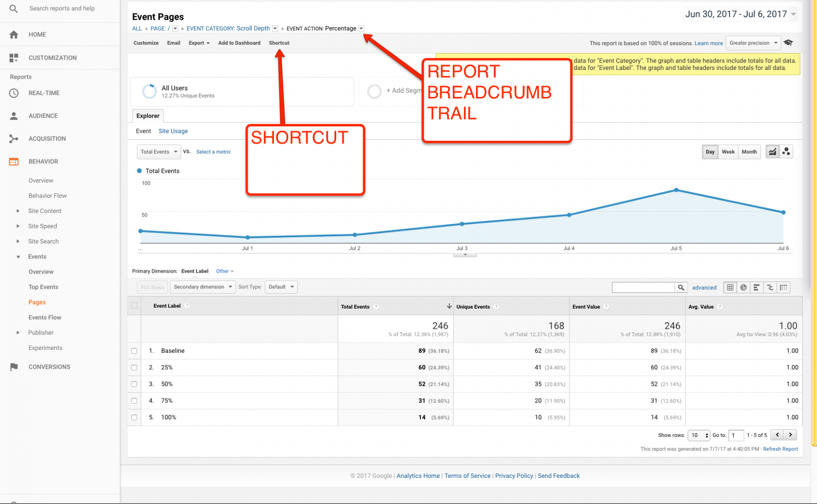Click table search magnifier button
Viewport: 817px width, 504px height.
click(681, 287)
